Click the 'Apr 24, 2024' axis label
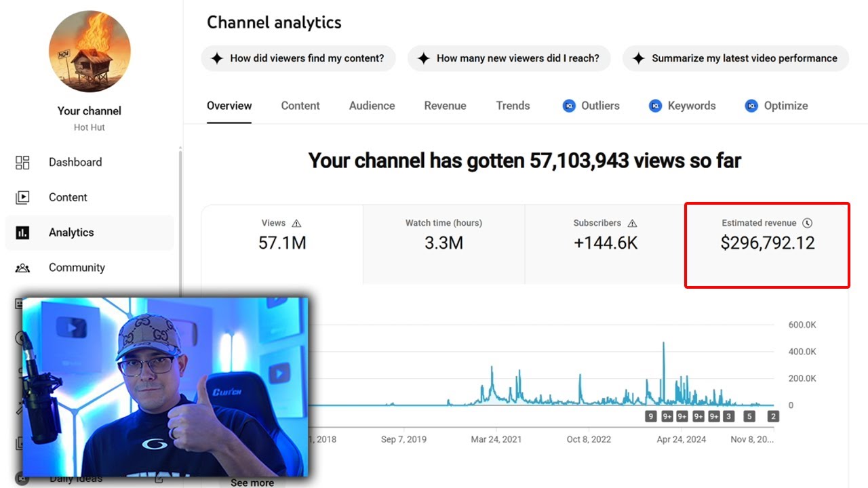This screenshot has width=868, height=488. (682, 439)
